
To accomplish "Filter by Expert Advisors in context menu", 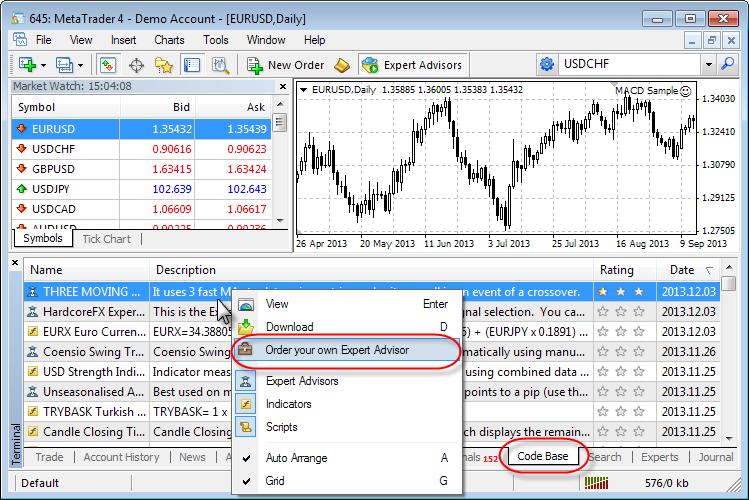I will point(347,381).
